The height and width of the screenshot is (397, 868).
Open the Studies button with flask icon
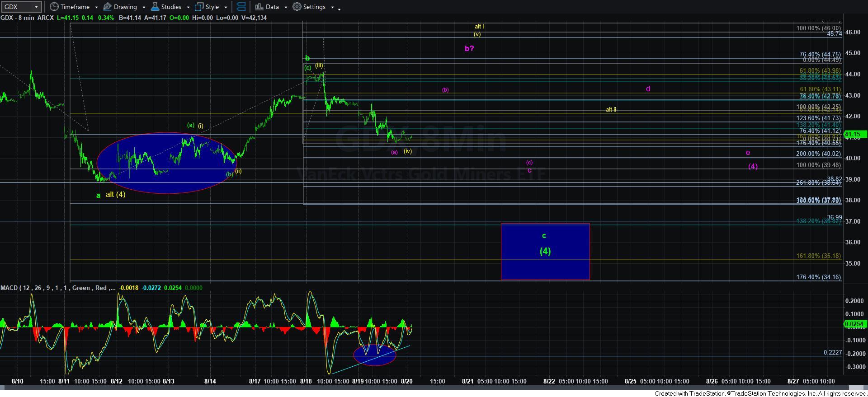[166, 7]
